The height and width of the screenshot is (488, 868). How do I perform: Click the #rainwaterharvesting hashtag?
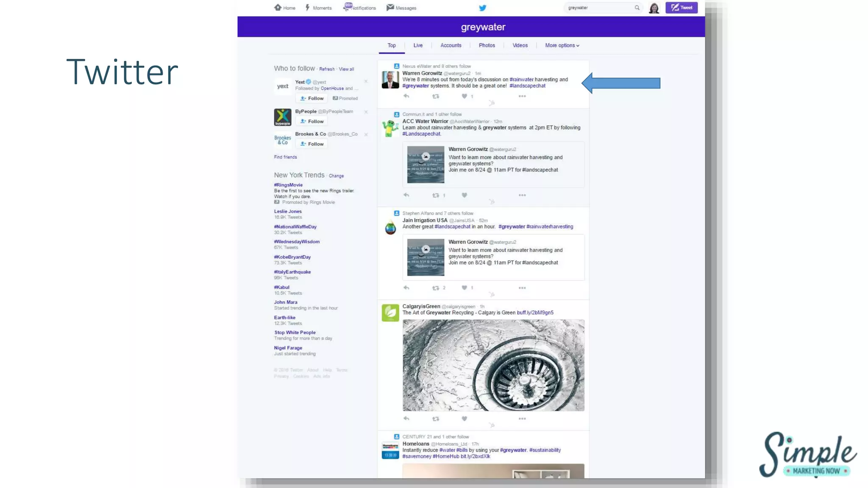coord(549,227)
